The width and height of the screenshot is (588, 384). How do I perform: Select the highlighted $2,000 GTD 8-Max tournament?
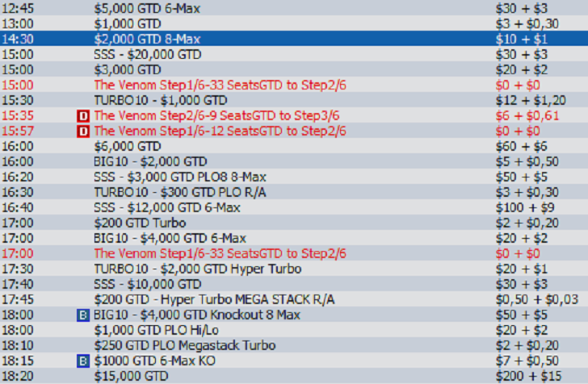click(147, 40)
